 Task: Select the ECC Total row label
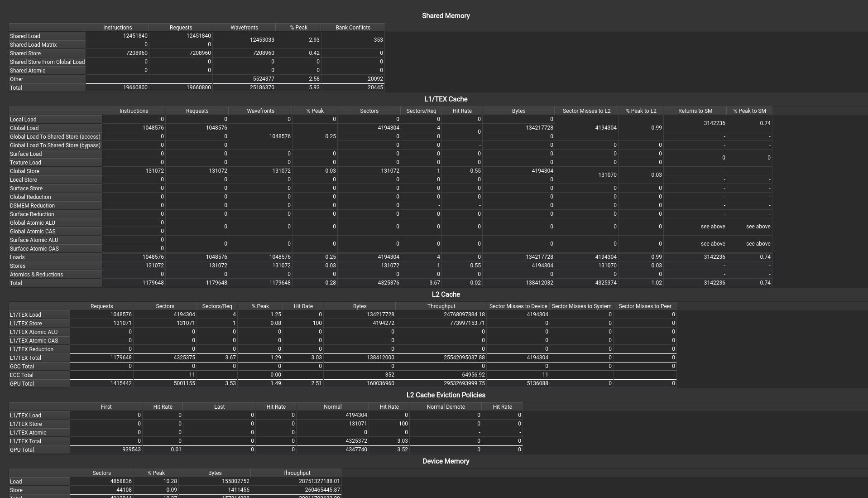pos(21,375)
